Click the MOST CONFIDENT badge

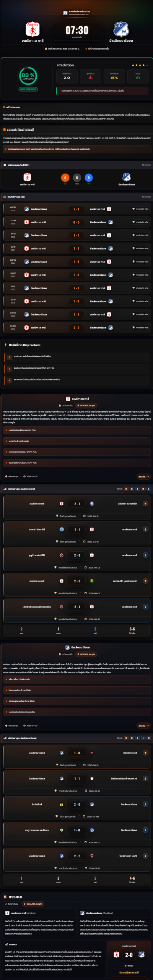(28, 89)
